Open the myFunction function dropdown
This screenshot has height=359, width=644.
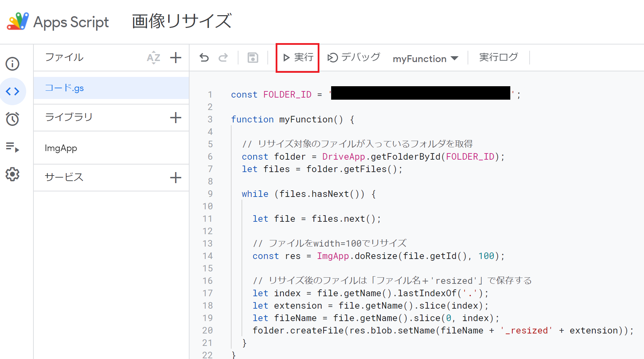[x=425, y=58]
